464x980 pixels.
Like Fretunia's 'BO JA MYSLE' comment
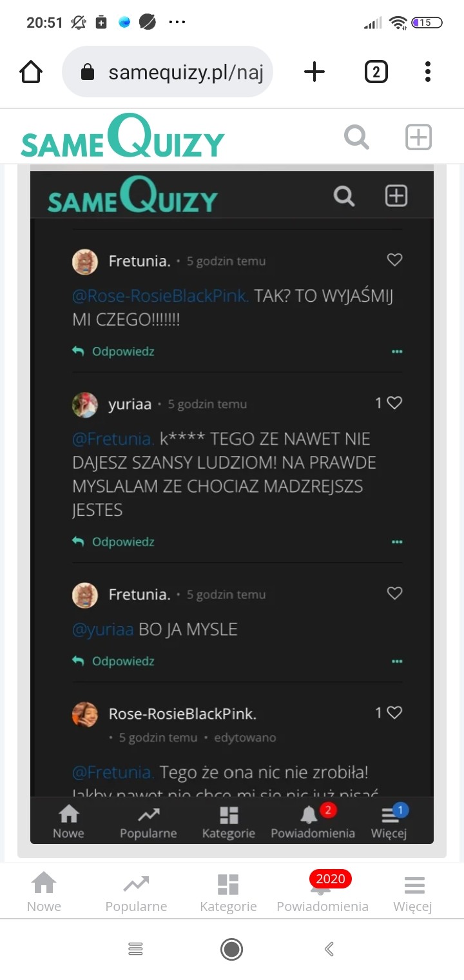click(394, 593)
